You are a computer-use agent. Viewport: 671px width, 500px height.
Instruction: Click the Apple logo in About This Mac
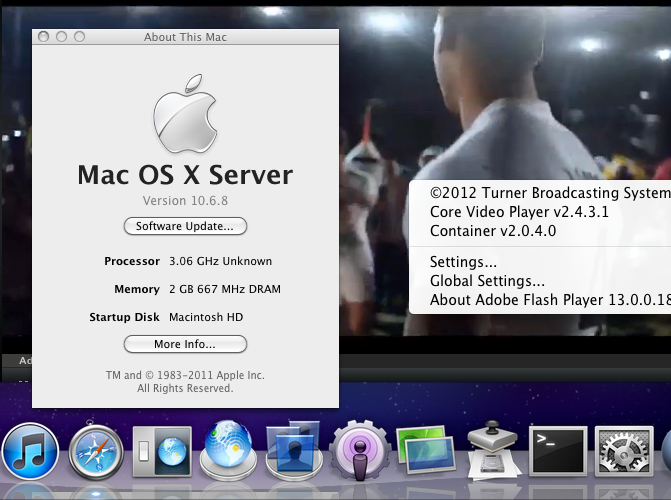pos(185,113)
